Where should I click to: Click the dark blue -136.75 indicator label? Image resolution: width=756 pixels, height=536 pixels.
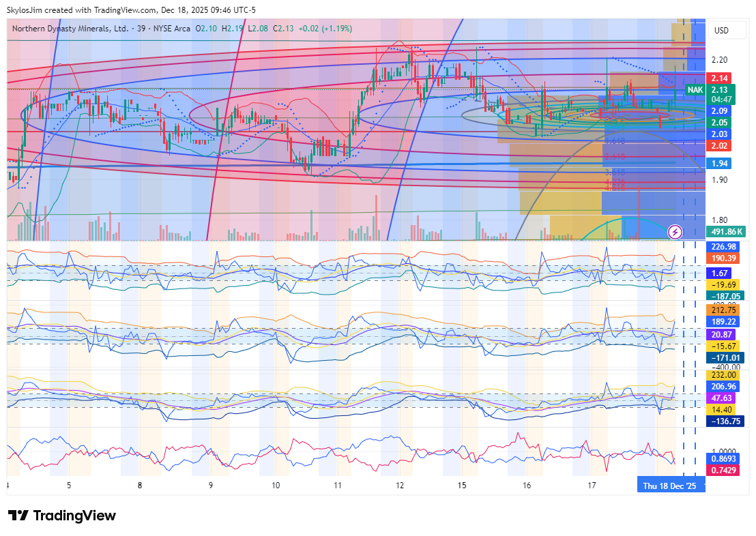(x=726, y=421)
